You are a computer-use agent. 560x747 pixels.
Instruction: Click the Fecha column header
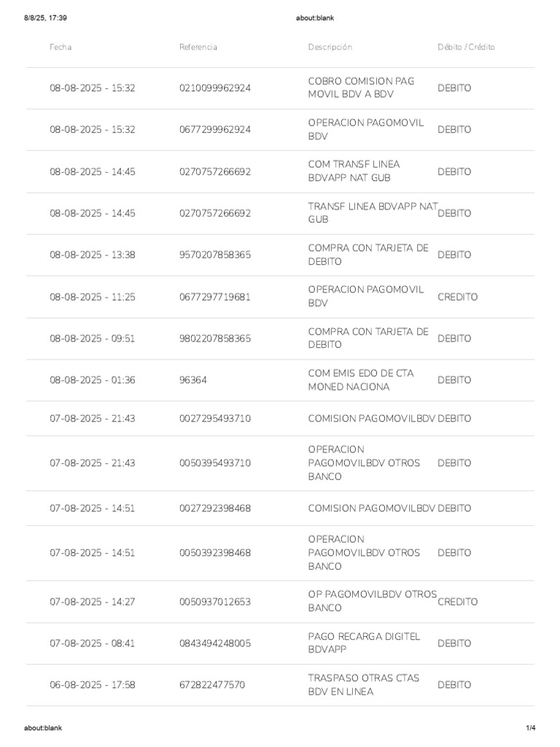click(61, 47)
